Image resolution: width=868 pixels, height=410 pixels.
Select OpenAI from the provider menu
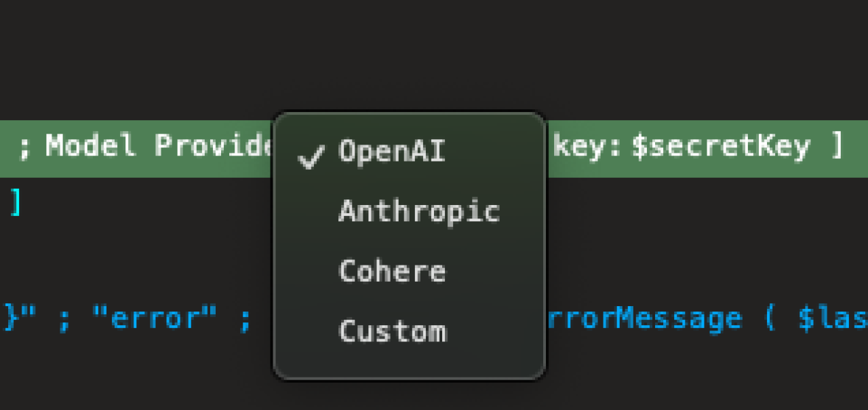point(391,151)
